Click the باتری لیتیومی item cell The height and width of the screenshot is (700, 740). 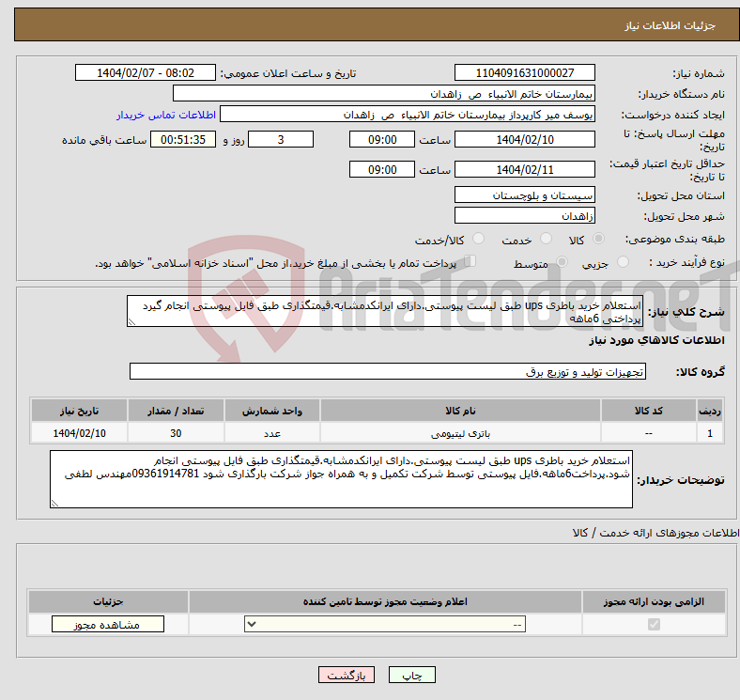click(x=460, y=433)
